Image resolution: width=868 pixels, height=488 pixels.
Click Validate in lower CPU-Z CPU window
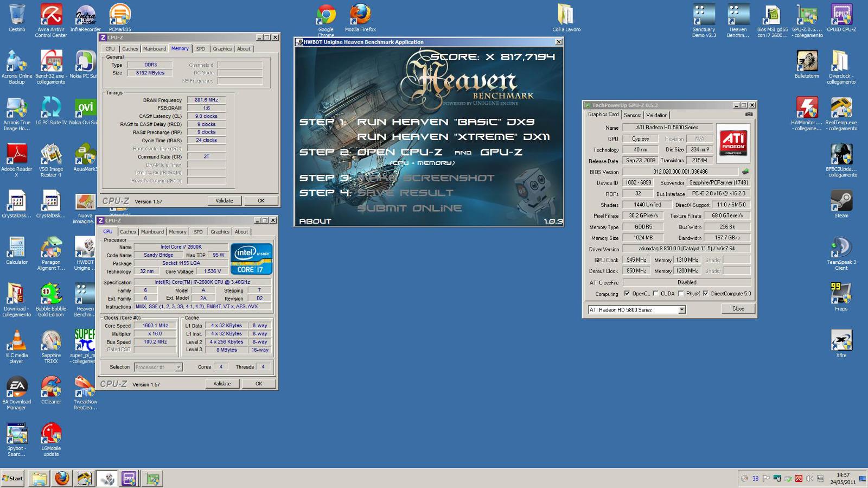pos(222,384)
